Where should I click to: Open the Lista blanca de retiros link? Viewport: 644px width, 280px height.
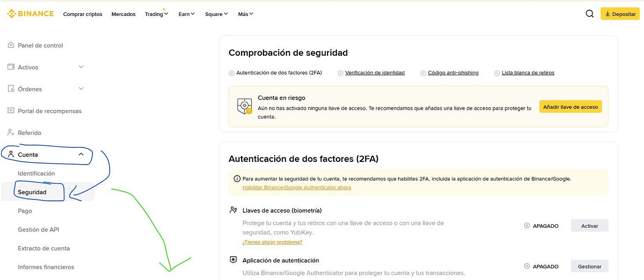coord(528,73)
